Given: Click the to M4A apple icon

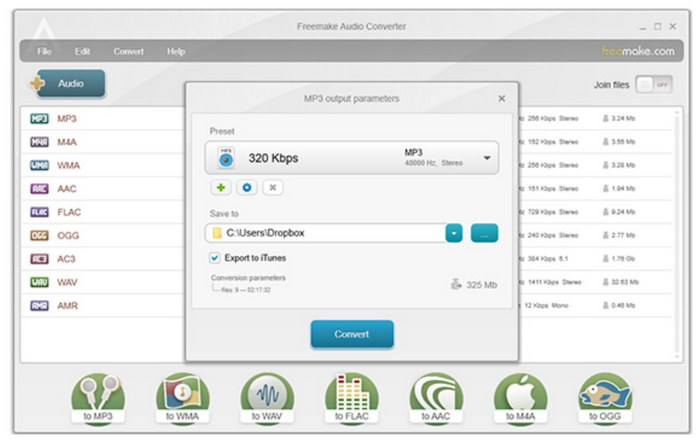Looking at the screenshot, I should click(521, 398).
